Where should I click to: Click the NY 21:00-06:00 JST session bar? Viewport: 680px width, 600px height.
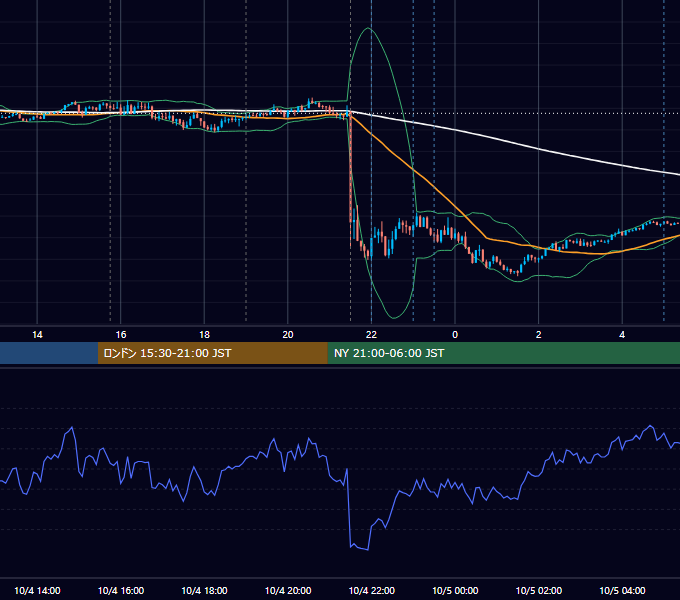point(503,353)
